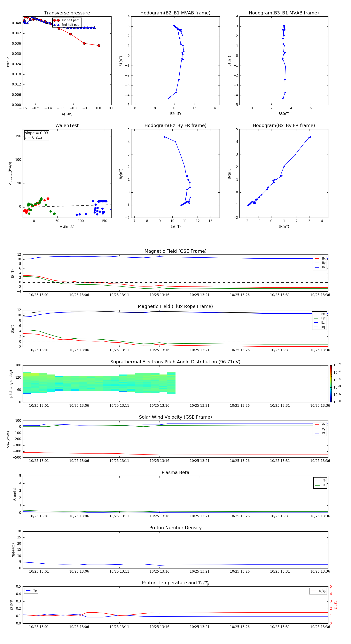Select the "Magnetic Field (GSE Frame)" title
351x644 pixels.
[x=175, y=251]
